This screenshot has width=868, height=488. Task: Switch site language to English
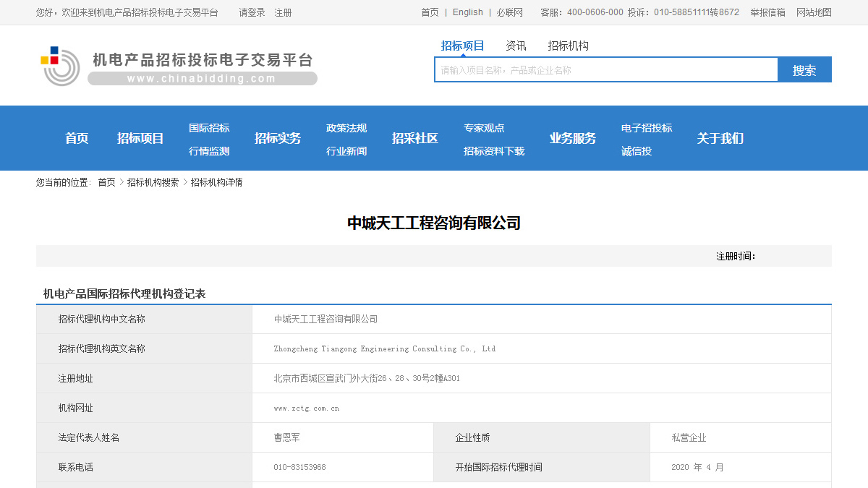pos(467,12)
